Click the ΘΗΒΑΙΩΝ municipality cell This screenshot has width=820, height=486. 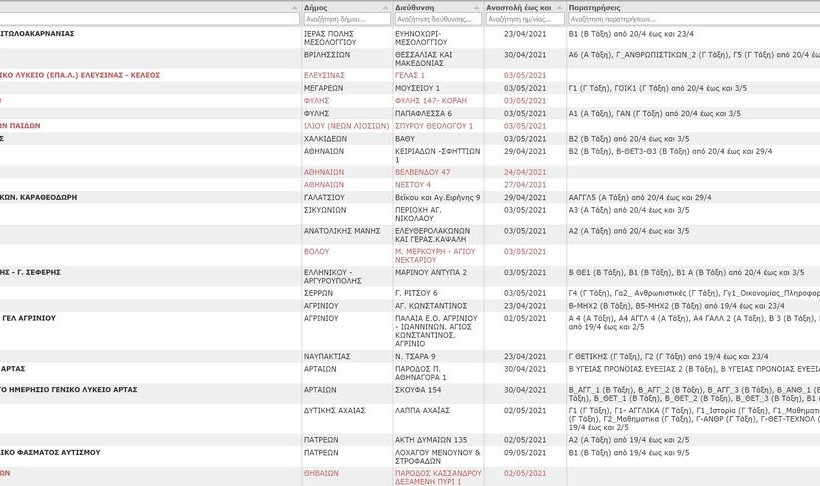click(x=321, y=472)
